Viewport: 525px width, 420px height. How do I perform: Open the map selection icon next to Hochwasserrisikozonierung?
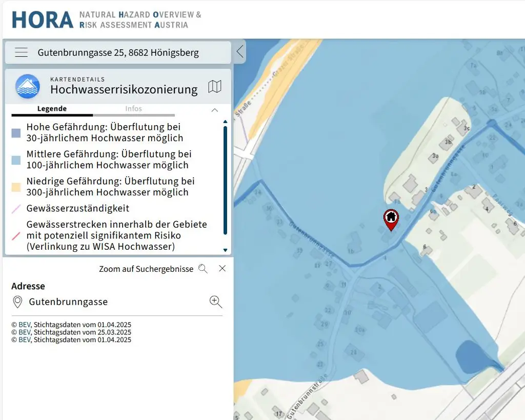(215, 87)
